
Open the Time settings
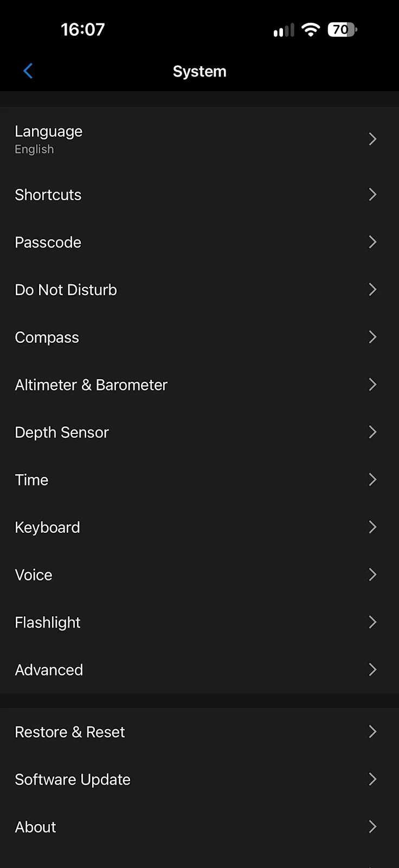tap(200, 480)
